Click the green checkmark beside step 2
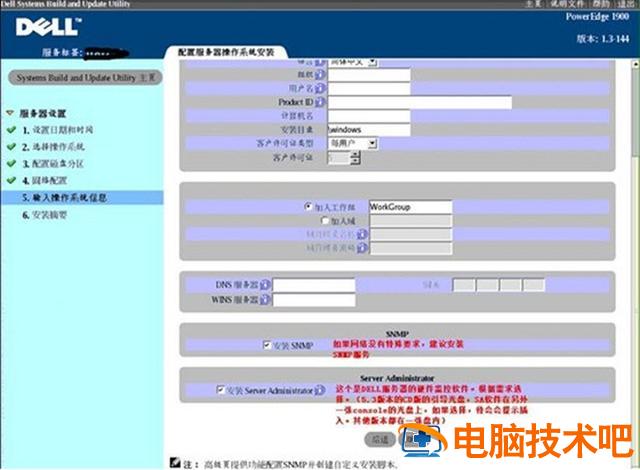 pyautogui.click(x=11, y=146)
